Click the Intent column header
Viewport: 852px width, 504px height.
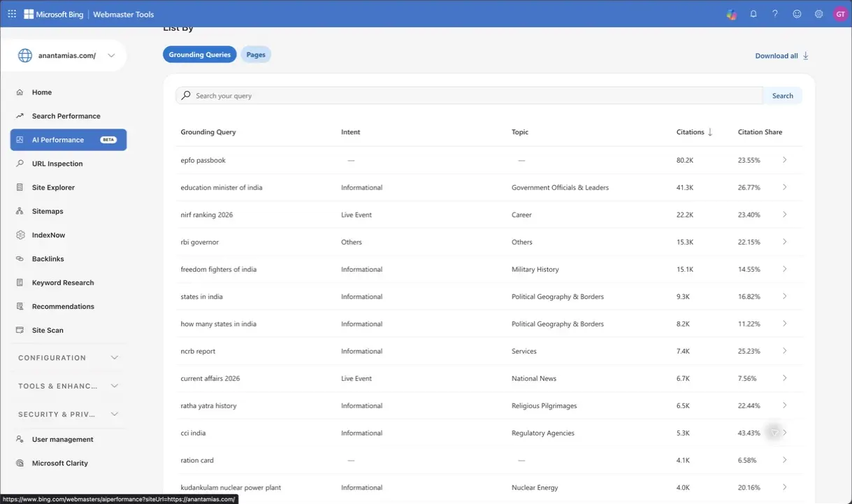351,132
